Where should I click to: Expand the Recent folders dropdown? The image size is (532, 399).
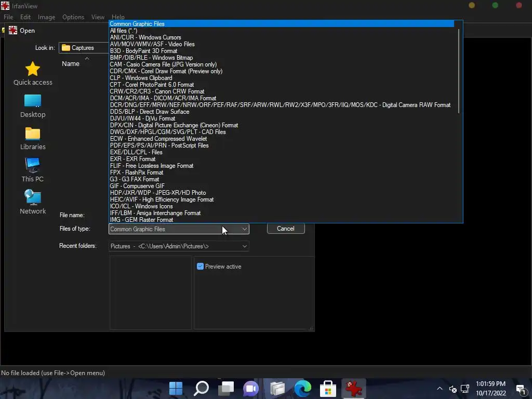tap(244, 246)
